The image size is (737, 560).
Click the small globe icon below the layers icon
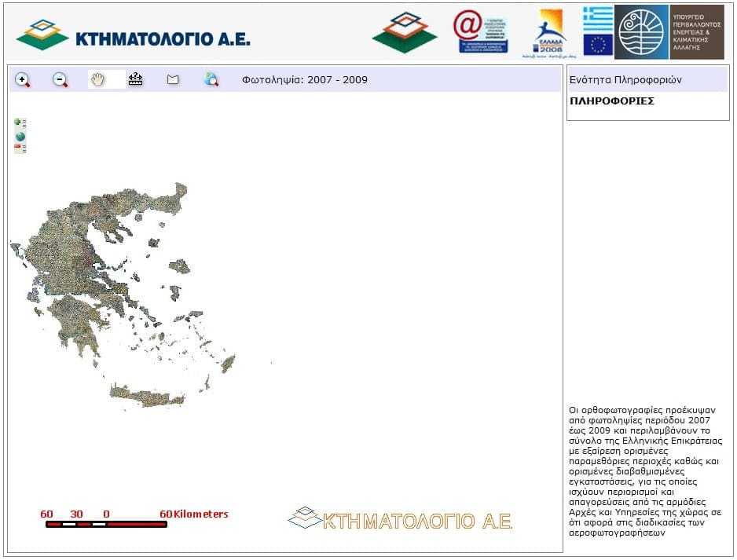[x=18, y=136]
